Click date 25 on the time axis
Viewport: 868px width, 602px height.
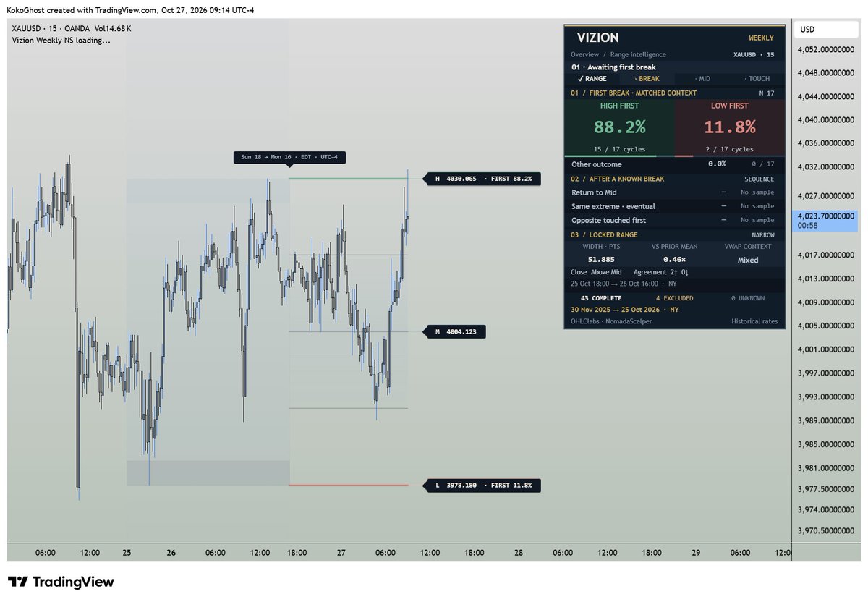click(127, 553)
